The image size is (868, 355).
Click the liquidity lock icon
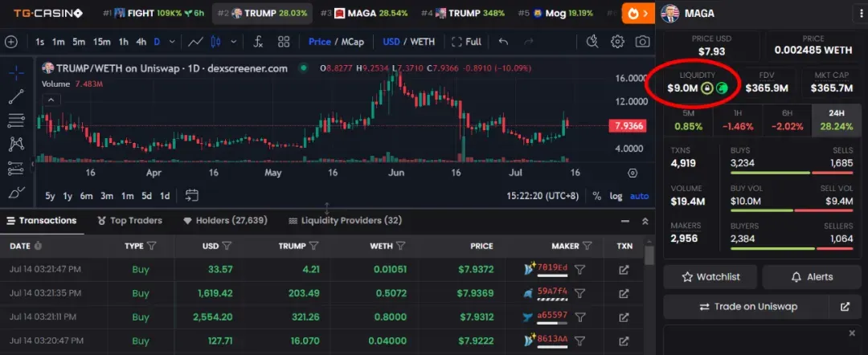click(x=706, y=88)
